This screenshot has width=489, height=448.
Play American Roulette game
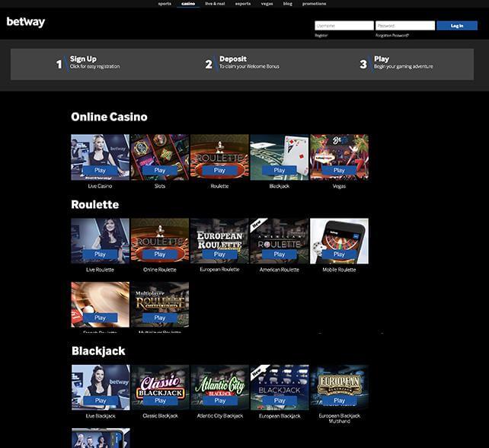pos(280,254)
